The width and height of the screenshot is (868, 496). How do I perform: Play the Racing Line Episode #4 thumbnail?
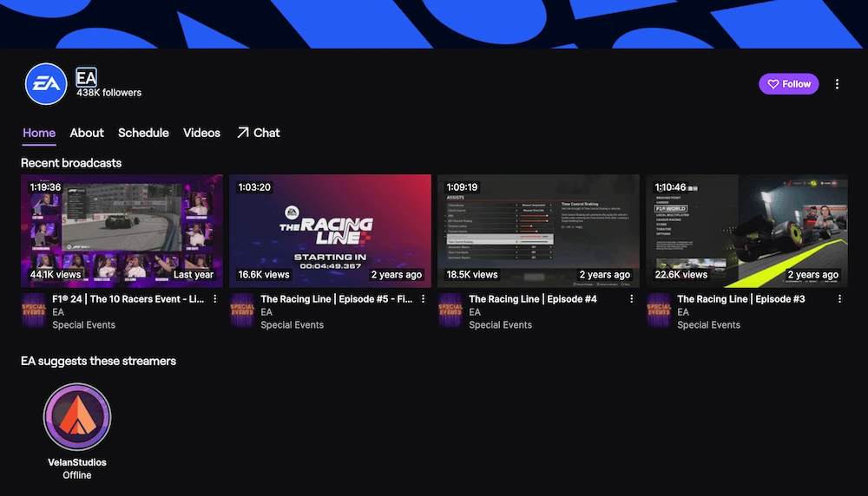pos(539,232)
